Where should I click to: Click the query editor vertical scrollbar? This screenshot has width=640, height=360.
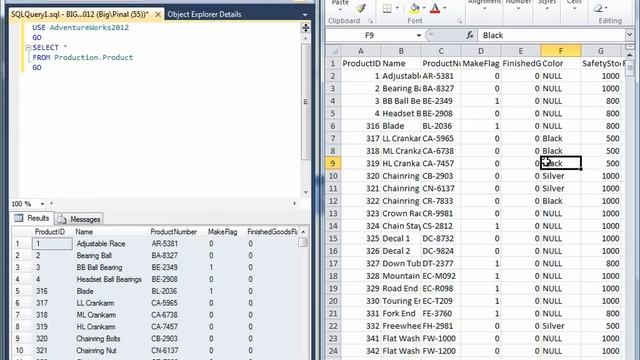[305, 101]
